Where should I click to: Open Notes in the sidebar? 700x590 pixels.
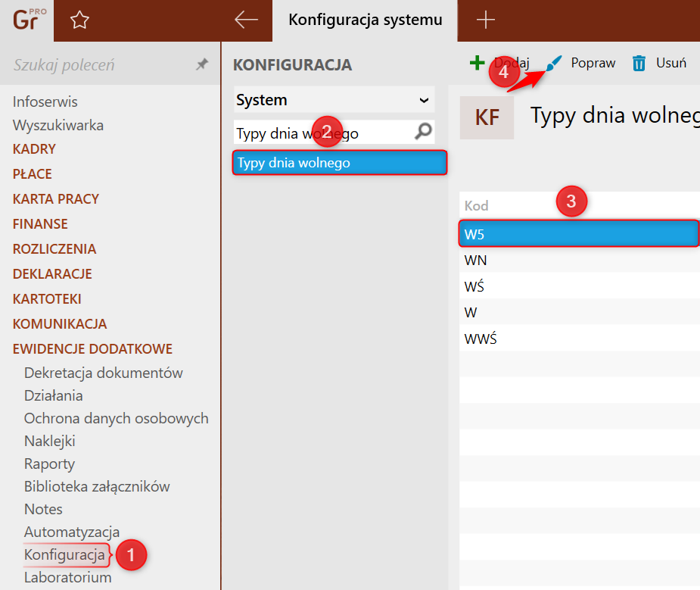(x=43, y=509)
